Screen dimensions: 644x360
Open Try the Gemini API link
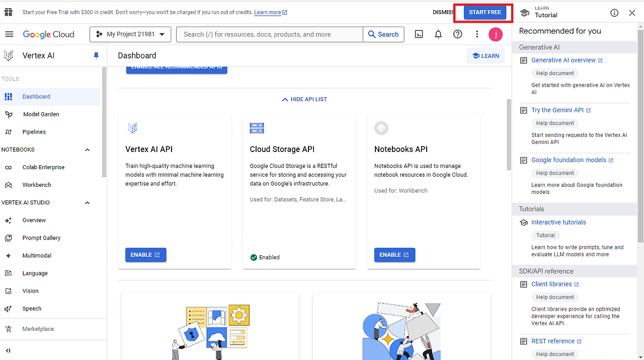[x=561, y=110]
